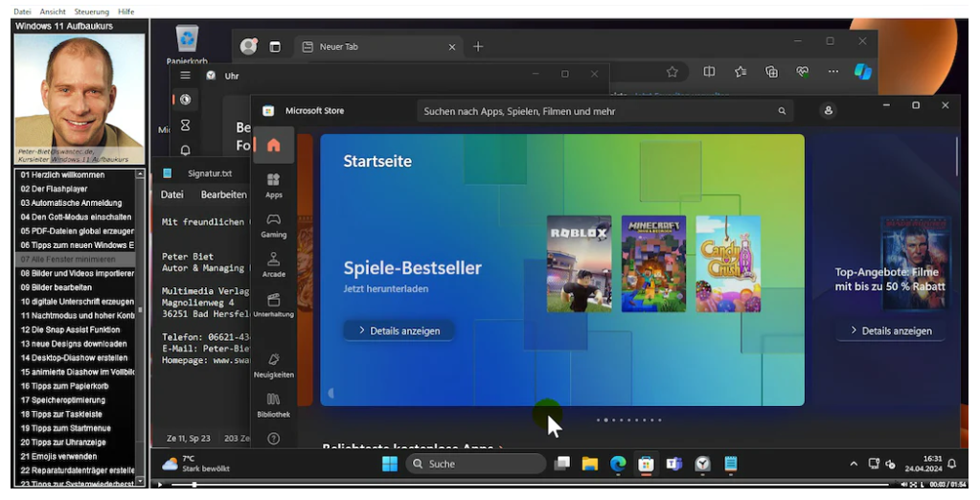
Task: Open Copilot icon in Edge toolbar
Action: click(863, 72)
